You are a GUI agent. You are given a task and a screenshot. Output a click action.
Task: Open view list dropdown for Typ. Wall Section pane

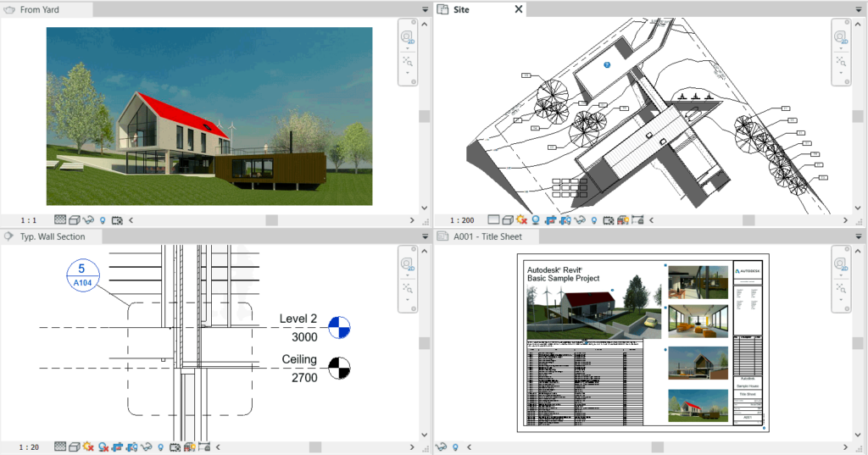click(x=426, y=236)
